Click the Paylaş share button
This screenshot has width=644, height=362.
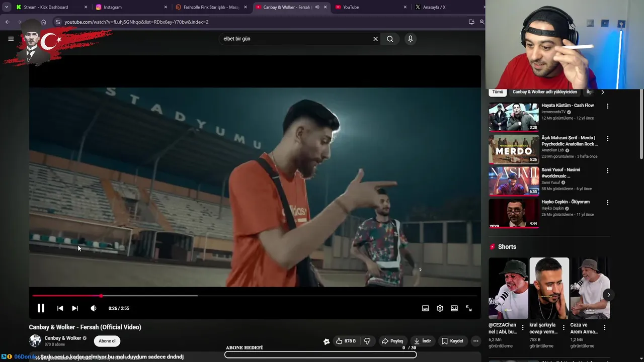point(392,341)
